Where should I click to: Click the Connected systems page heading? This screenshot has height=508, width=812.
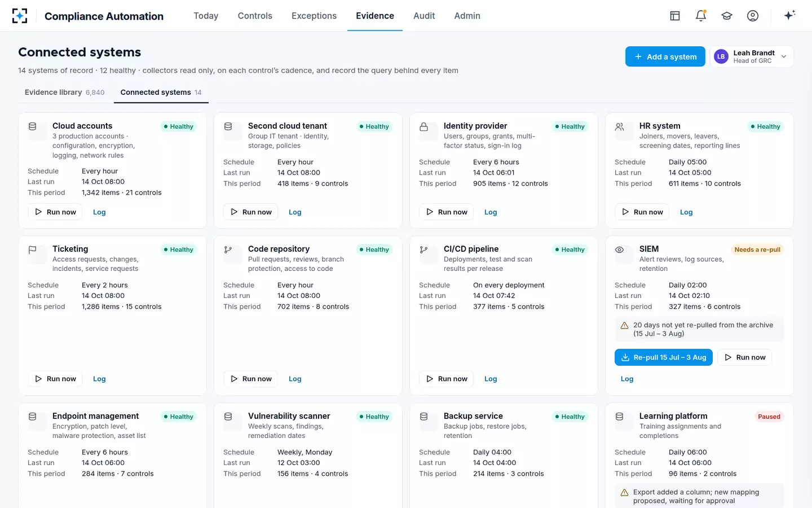click(x=80, y=52)
